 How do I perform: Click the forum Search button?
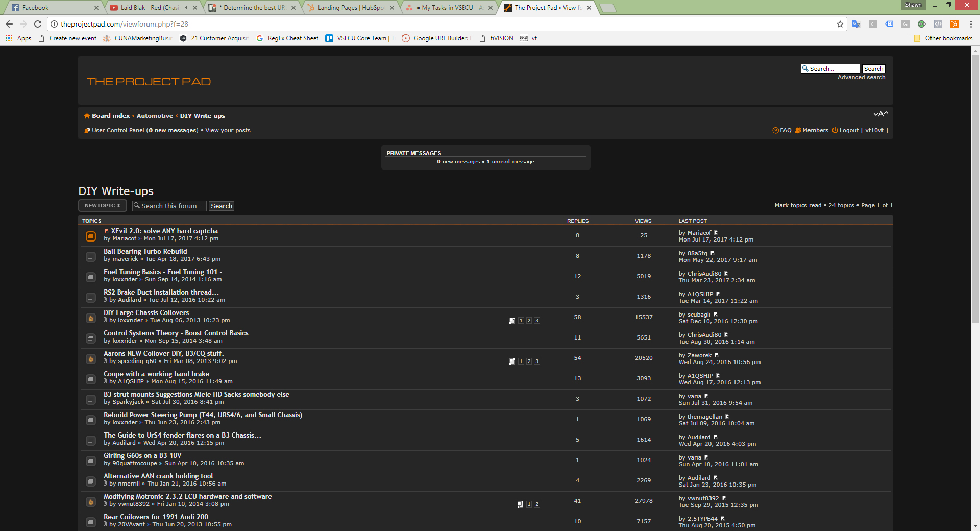click(x=221, y=206)
